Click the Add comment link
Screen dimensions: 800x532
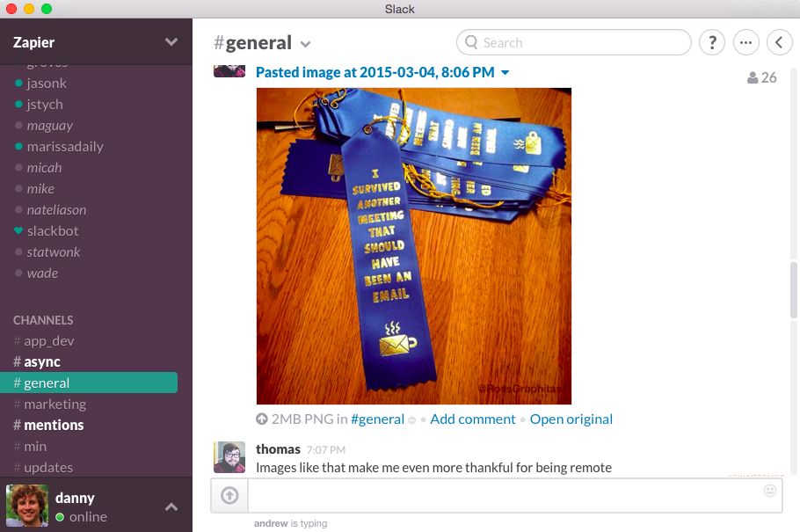pyautogui.click(x=472, y=419)
